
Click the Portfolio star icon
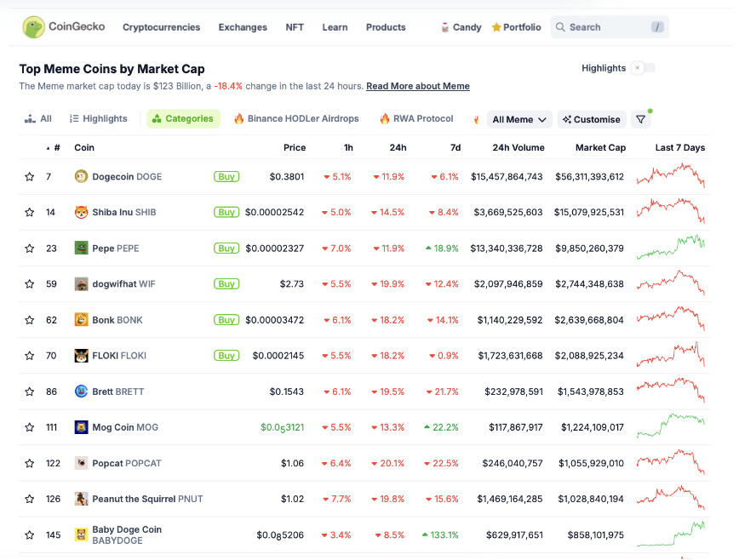496,27
